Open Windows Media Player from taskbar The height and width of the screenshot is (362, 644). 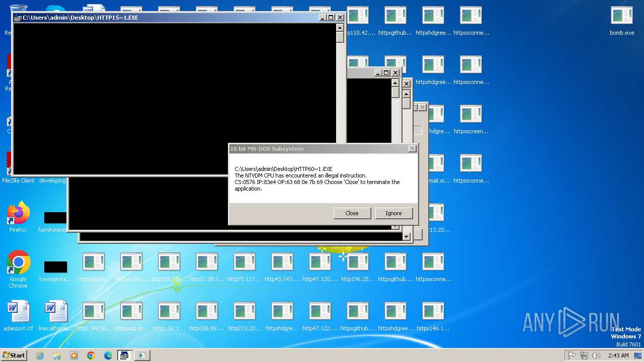[x=74, y=355]
